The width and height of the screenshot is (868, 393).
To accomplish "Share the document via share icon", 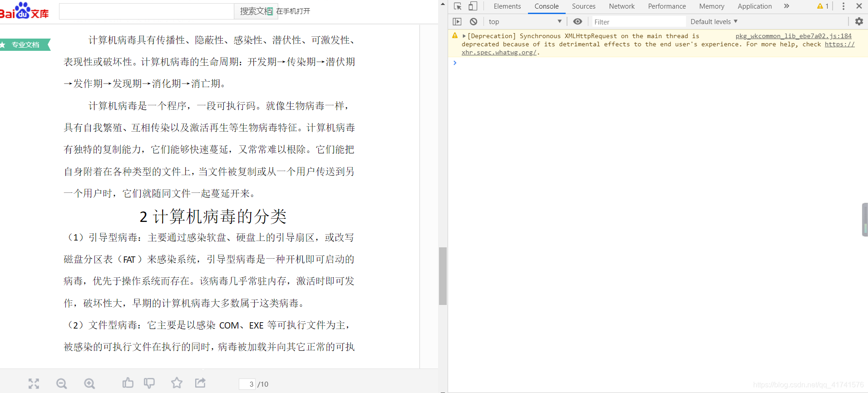I will click(200, 383).
